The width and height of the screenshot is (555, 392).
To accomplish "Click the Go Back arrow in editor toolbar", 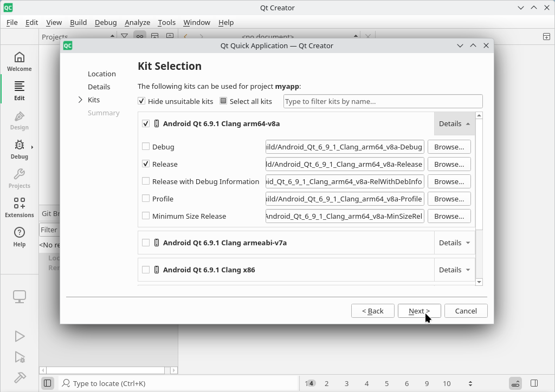I will [x=185, y=36].
